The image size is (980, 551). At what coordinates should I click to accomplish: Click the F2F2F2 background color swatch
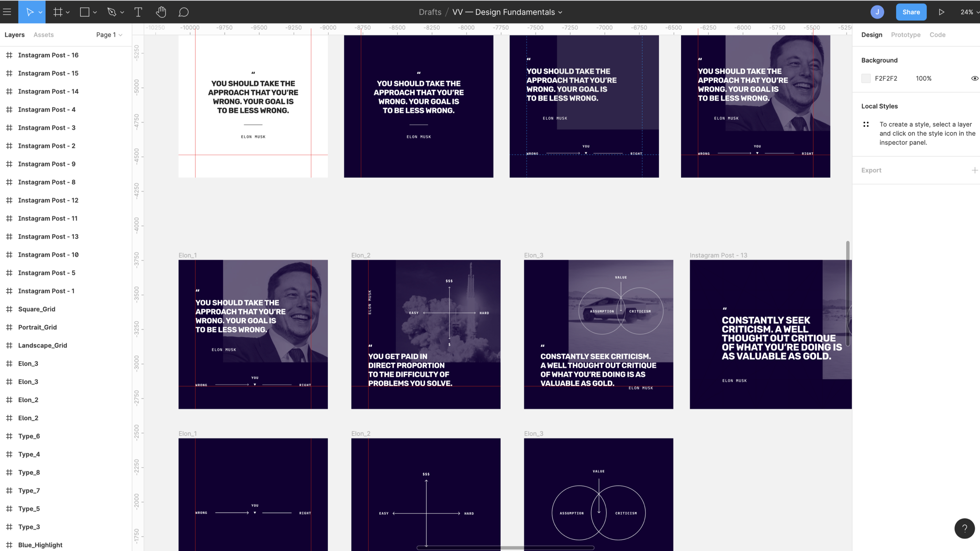coord(866,78)
